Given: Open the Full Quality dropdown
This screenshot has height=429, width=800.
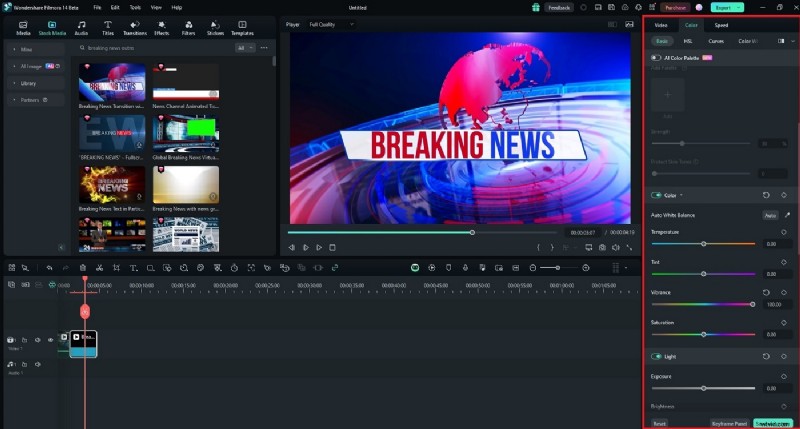Looking at the screenshot, I should (x=331, y=24).
